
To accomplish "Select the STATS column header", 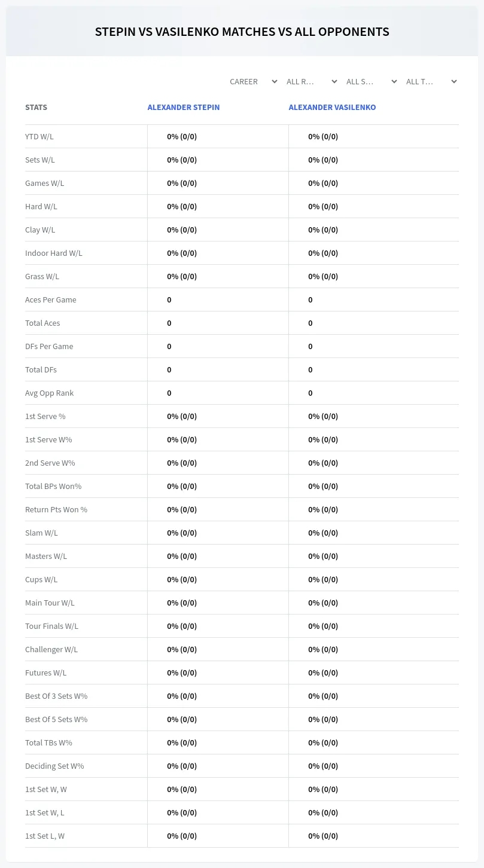I will [36, 108].
